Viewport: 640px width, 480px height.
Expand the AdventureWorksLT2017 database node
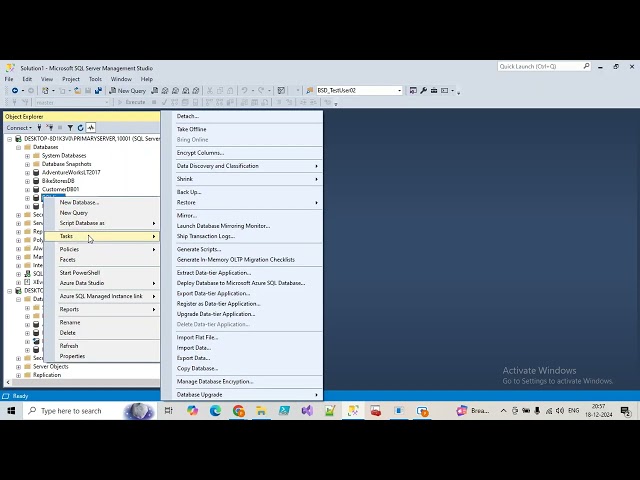27,173
